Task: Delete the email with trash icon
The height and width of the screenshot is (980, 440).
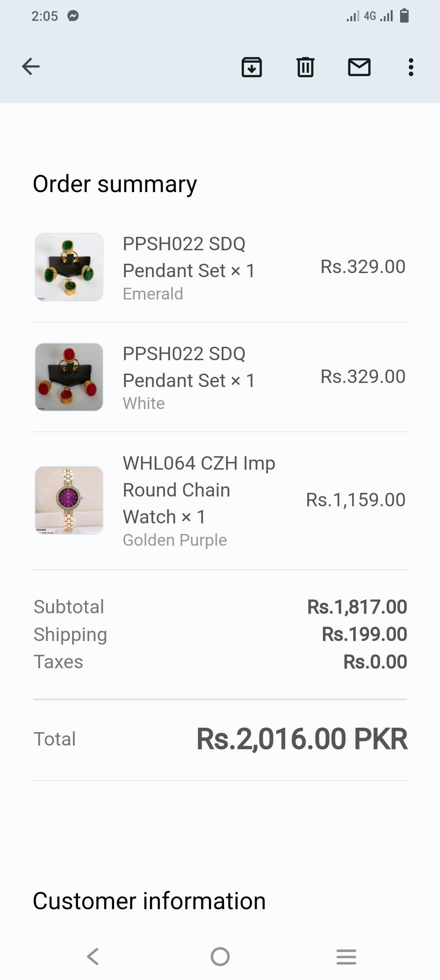Action: pyautogui.click(x=305, y=67)
